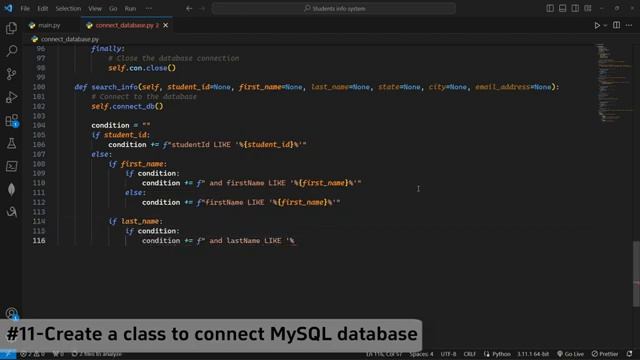Click 'search_info' function name on line 100
Viewport: 640px width, 360px height.
coord(114,87)
